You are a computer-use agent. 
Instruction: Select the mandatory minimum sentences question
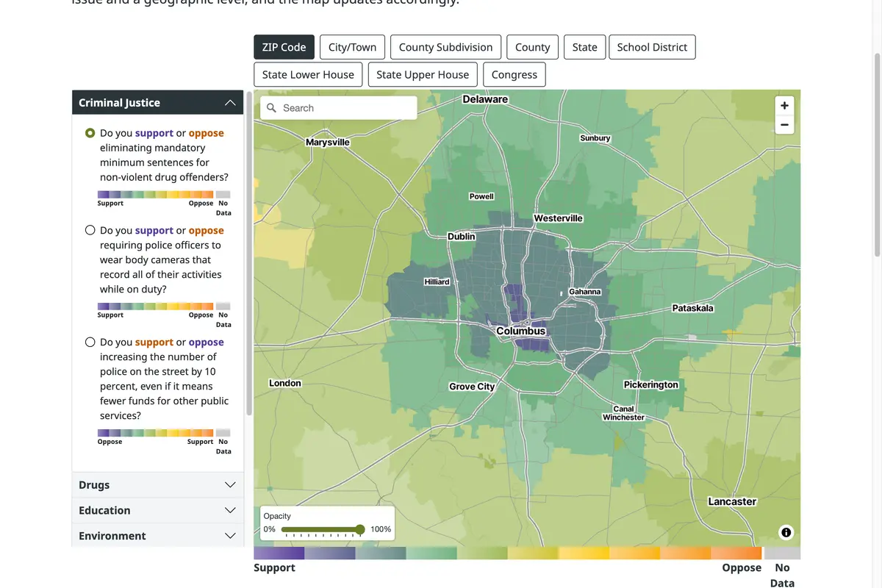(90, 133)
